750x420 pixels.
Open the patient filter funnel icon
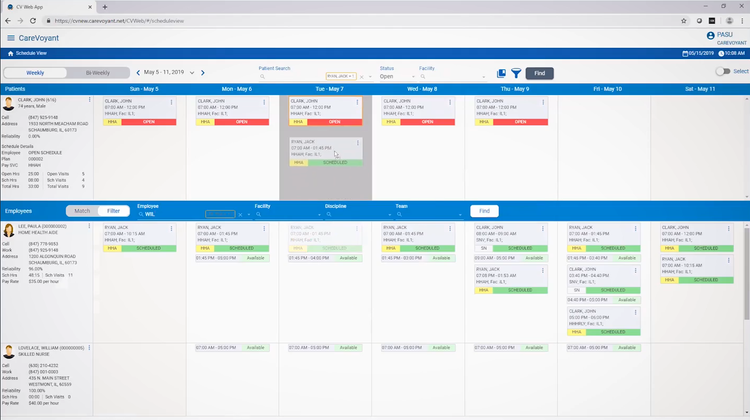[516, 73]
